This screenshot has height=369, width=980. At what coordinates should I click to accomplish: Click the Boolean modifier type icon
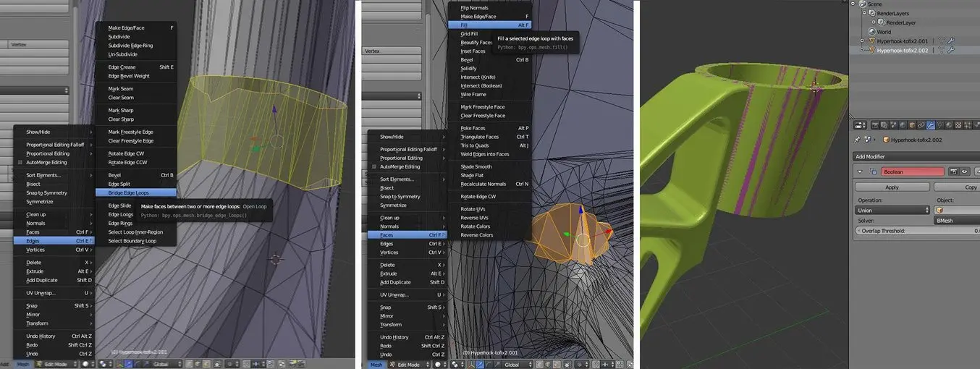[x=874, y=171]
